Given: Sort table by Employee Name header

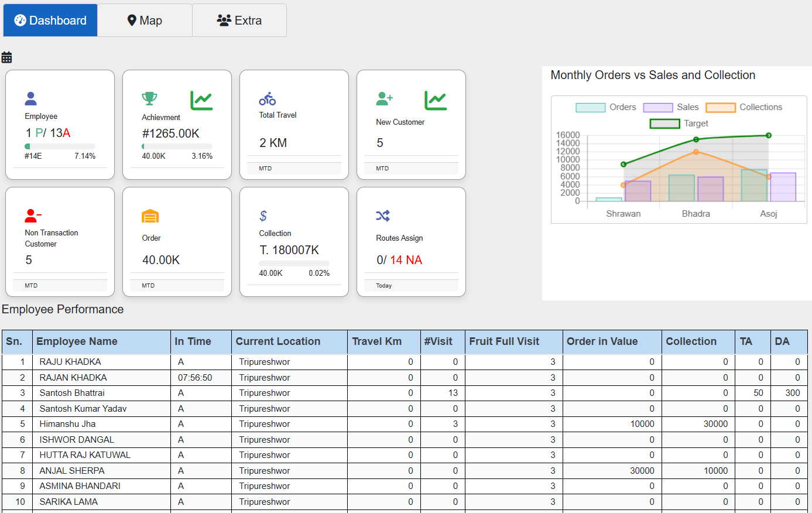Looking at the screenshot, I should (77, 341).
